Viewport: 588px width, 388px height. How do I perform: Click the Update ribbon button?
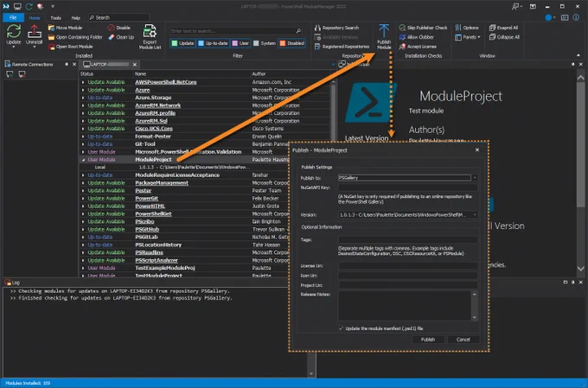[14, 35]
